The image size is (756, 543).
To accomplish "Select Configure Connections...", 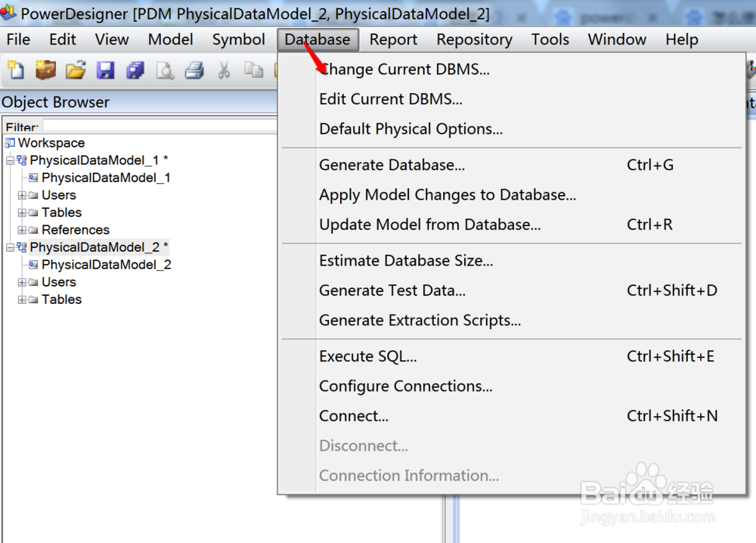I will (x=512, y=386).
